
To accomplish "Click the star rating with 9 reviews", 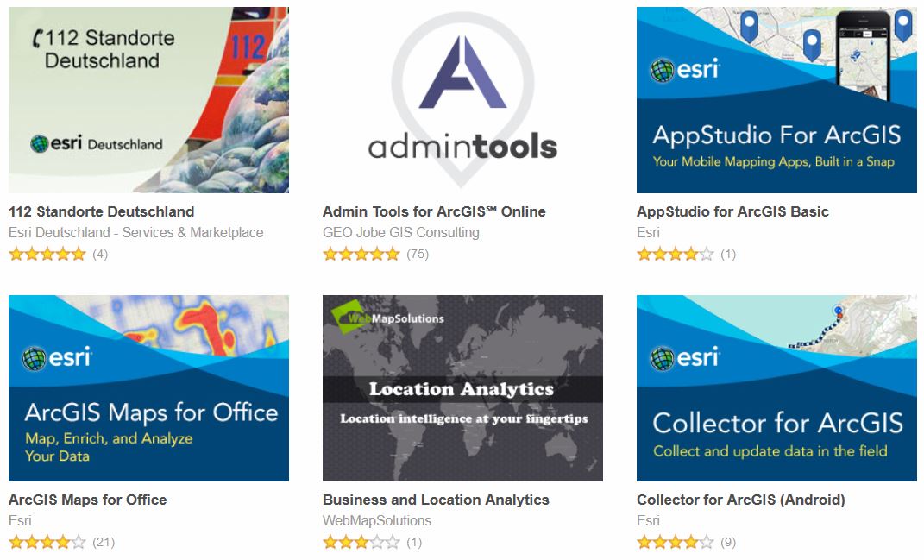I will [x=676, y=543].
